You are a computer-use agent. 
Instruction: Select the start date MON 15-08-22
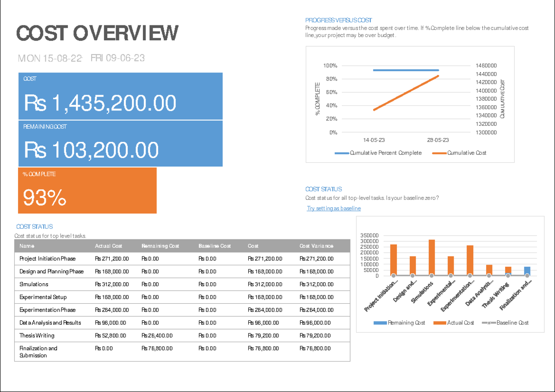click(x=50, y=58)
